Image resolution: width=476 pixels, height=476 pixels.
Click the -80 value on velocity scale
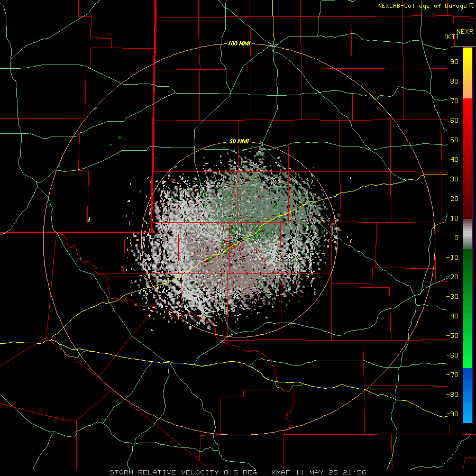point(452,395)
